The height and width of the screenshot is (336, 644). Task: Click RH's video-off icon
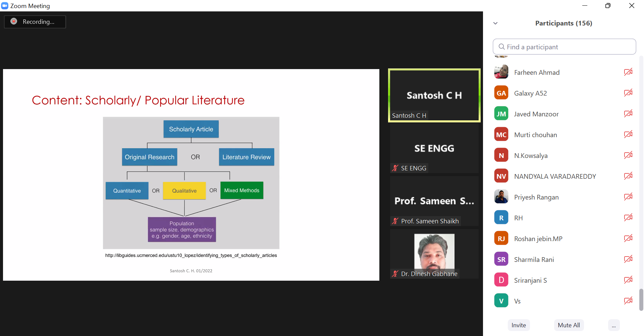click(628, 217)
